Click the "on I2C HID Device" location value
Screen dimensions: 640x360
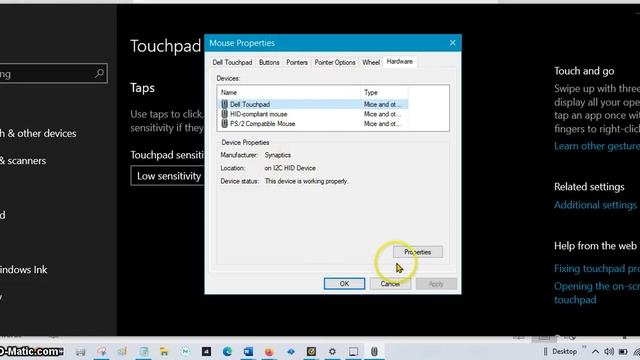point(290,168)
